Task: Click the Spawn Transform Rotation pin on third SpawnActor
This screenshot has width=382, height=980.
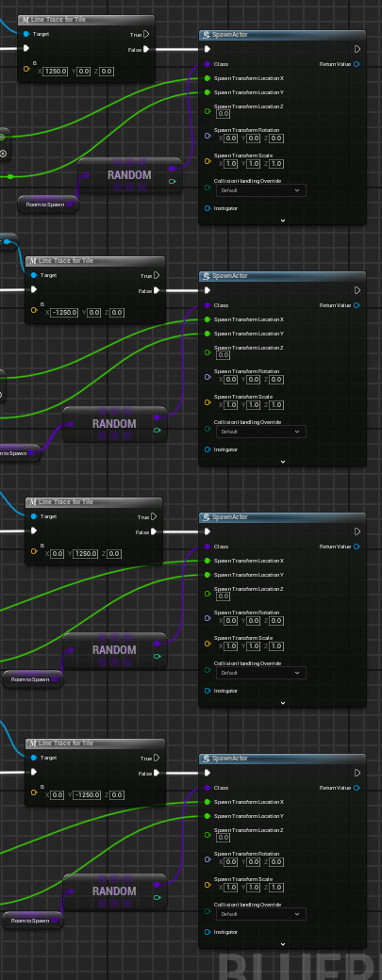Action: pyautogui.click(x=208, y=618)
